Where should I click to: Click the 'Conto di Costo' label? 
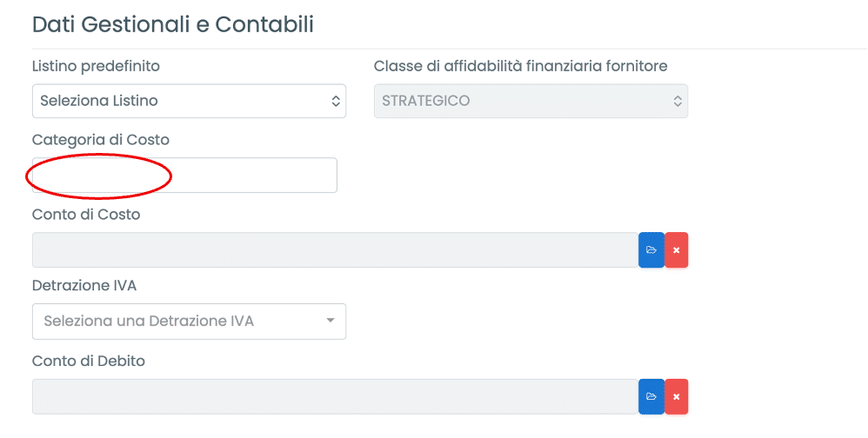[x=86, y=215]
